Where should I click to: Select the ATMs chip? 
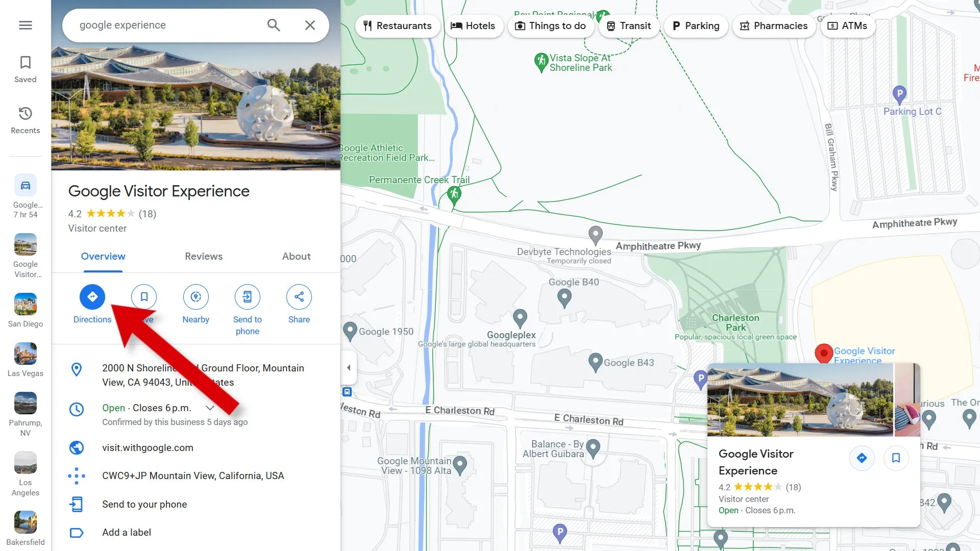(848, 26)
